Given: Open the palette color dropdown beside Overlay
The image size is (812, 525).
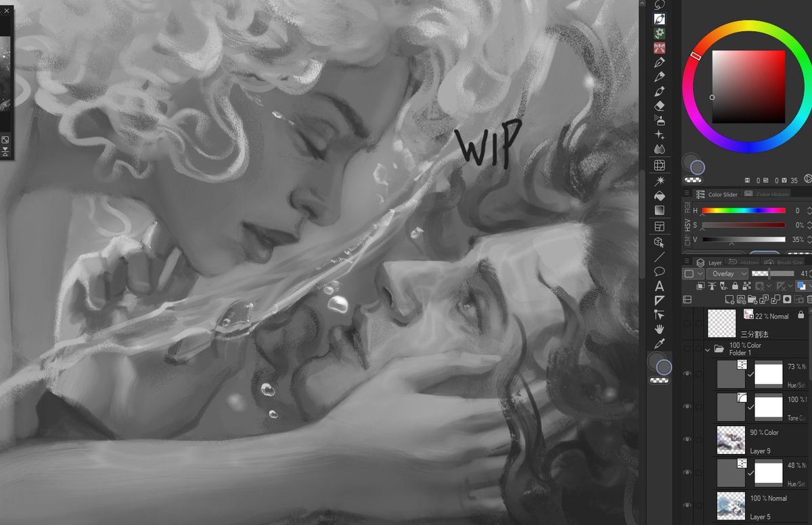Looking at the screenshot, I should [x=693, y=273].
